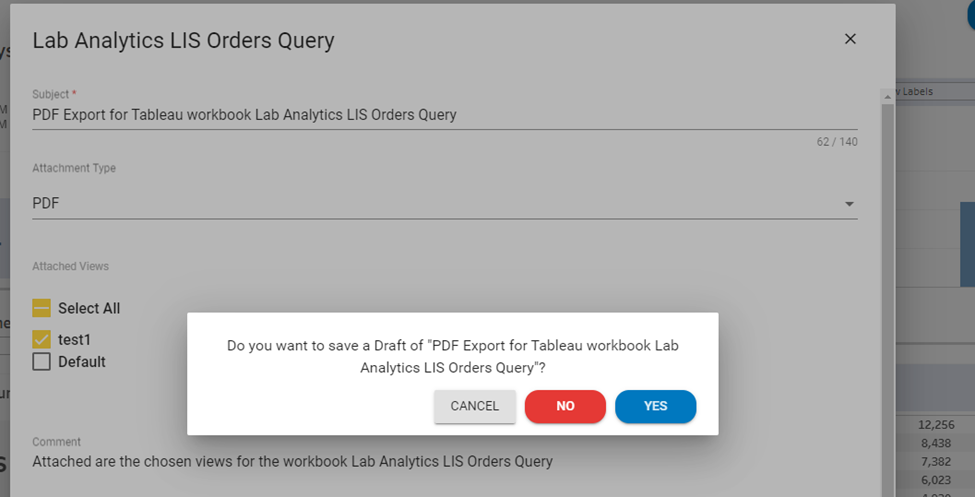Click the scrollbar up arrow

pyautogui.click(x=886, y=95)
